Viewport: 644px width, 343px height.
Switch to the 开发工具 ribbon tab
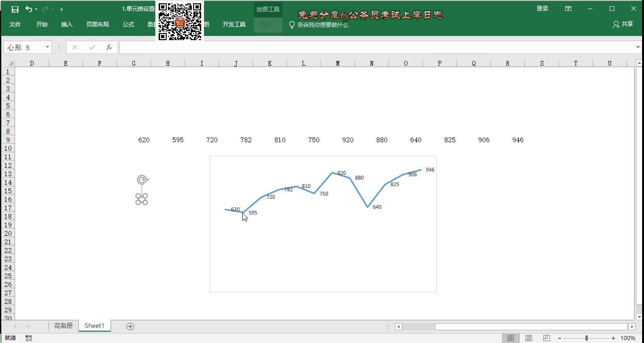click(234, 25)
